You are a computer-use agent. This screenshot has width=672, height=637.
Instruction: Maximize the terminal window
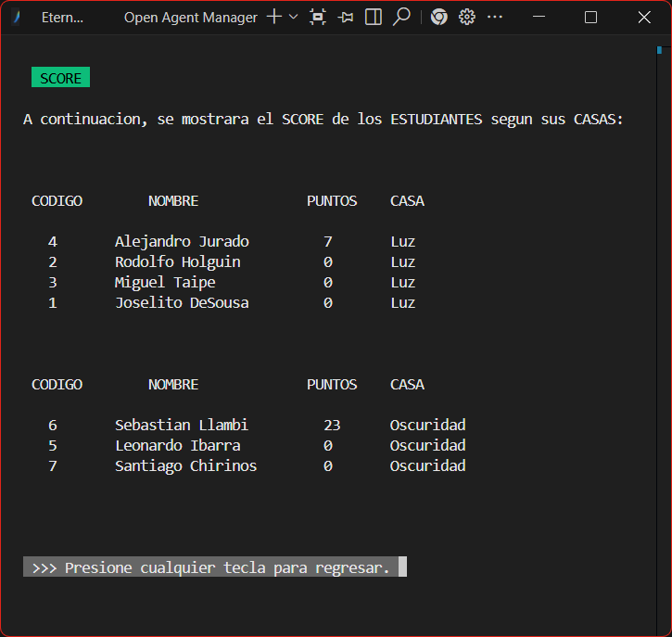[590, 17]
